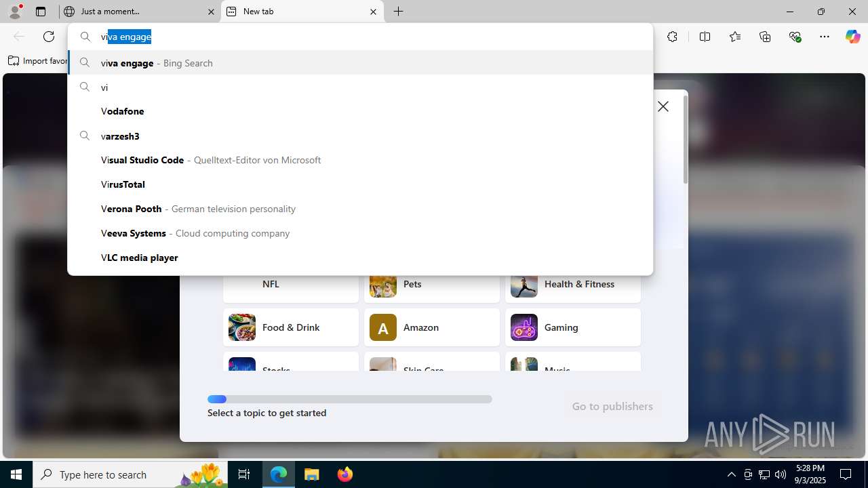The width and height of the screenshot is (868, 488).
Task: Close the topic selection dialog
Action: click(x=663, y=106)
